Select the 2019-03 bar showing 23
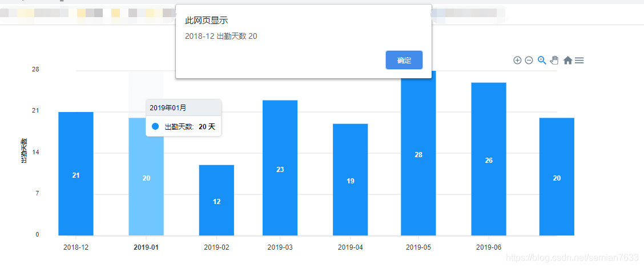Viewport: 644px width, 268px height. point(280,167)
